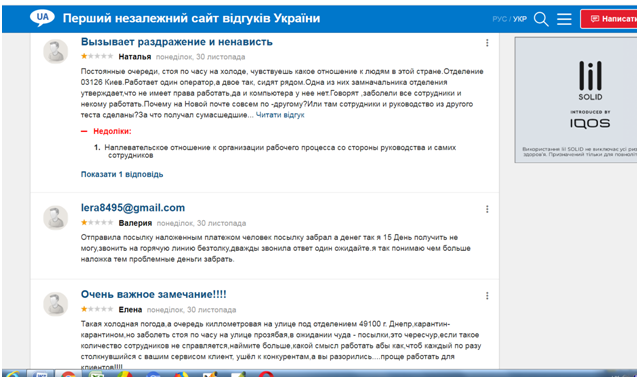Click Елена's user avatar
The width and height of the screenshot is (639, 379).
point(55,304)
